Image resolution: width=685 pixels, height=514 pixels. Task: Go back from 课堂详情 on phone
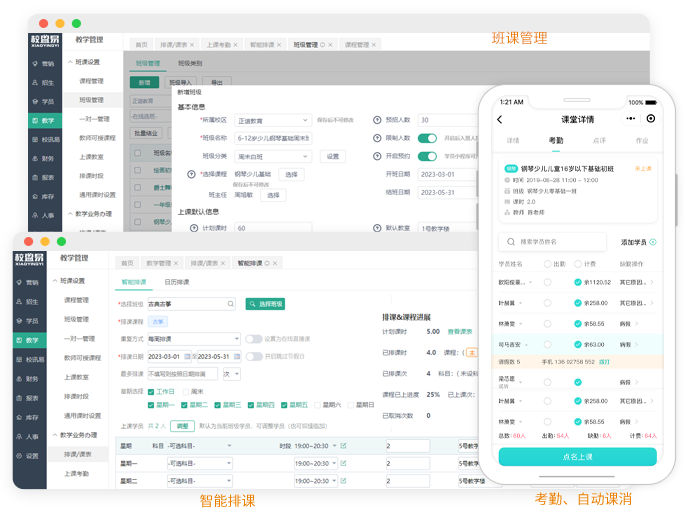coord(500,119)
